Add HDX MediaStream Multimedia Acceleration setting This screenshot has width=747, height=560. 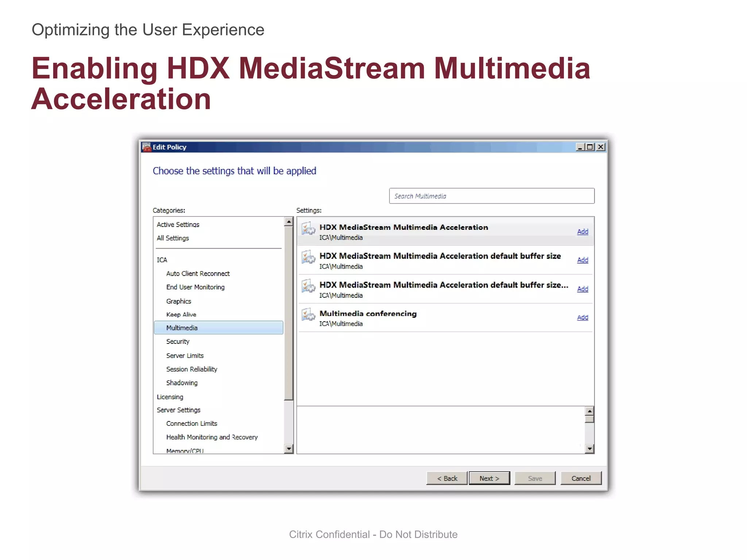(x=582, y=232)
